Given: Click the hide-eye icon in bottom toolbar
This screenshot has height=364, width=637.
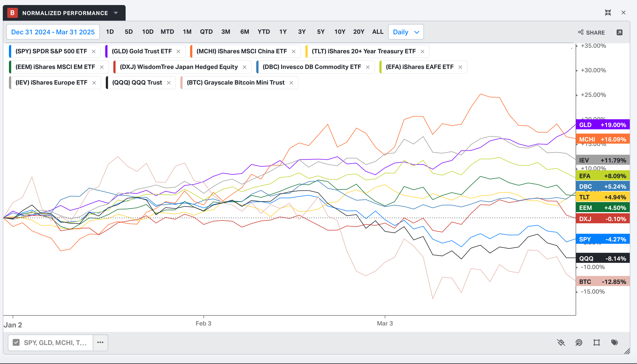Looking at the screenshot, I should 561,343.
